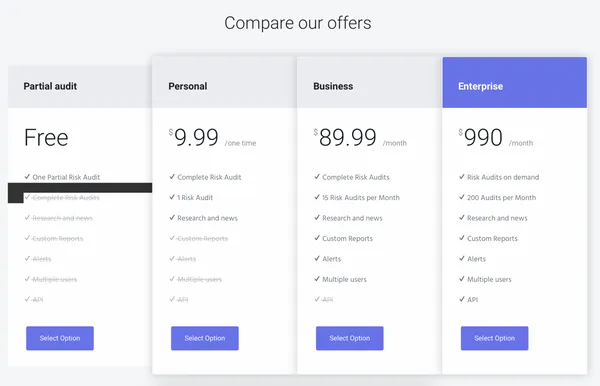Choose Select Option for the Personal plan
The width and height of the screenshot is (600, 386).
[205, 338]
